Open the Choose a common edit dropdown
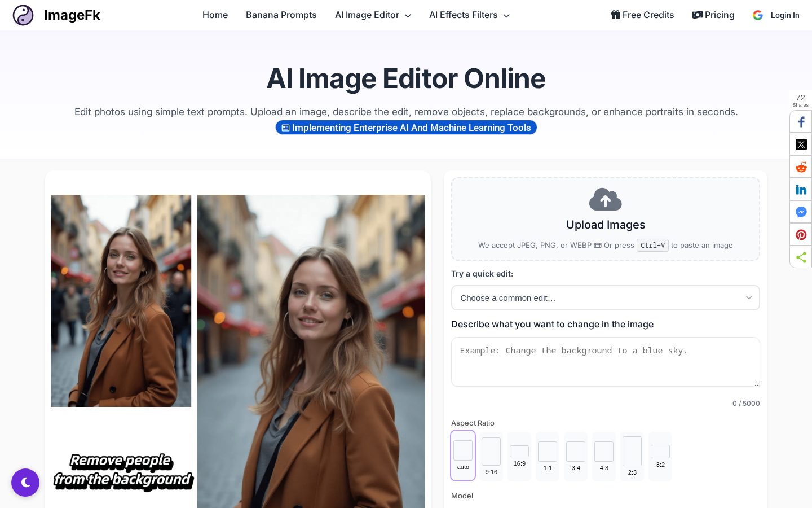The width and height of the screenshot is (812, 508). (605, 297)
